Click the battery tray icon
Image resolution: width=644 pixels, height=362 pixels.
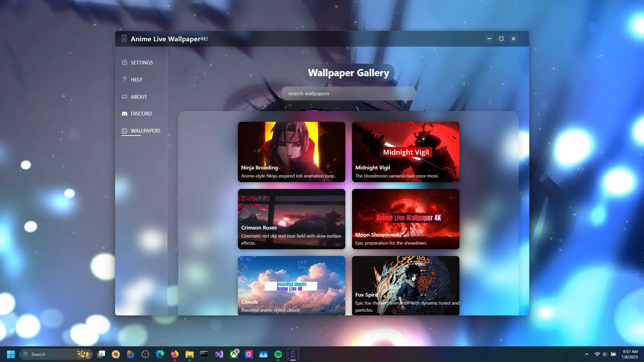coord(613,354)
